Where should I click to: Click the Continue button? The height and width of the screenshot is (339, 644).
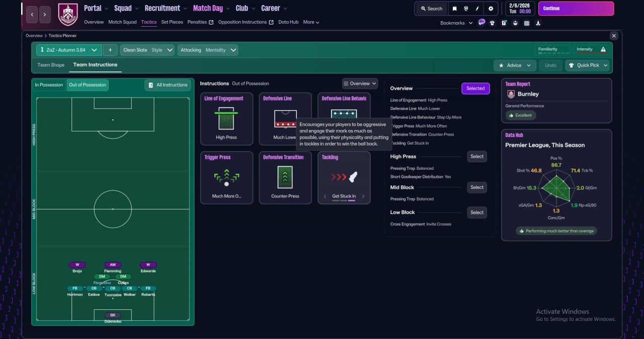point(576,9)
